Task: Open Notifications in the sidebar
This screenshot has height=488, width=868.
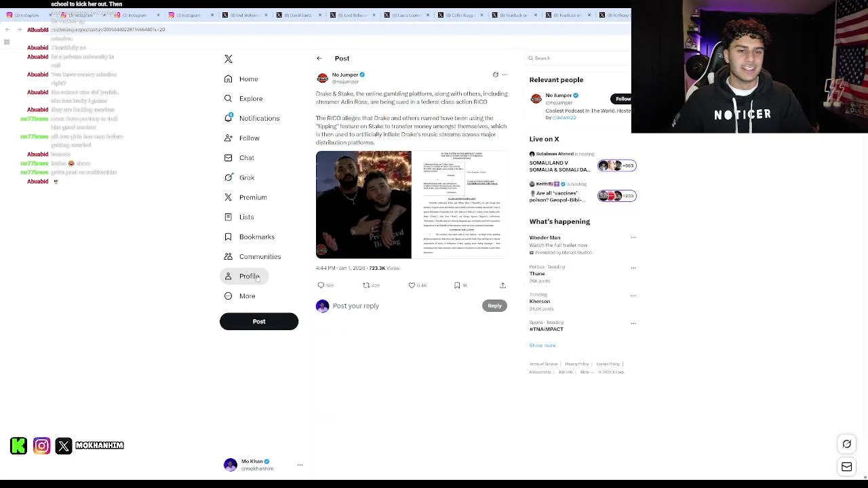Action: [252, 118]
